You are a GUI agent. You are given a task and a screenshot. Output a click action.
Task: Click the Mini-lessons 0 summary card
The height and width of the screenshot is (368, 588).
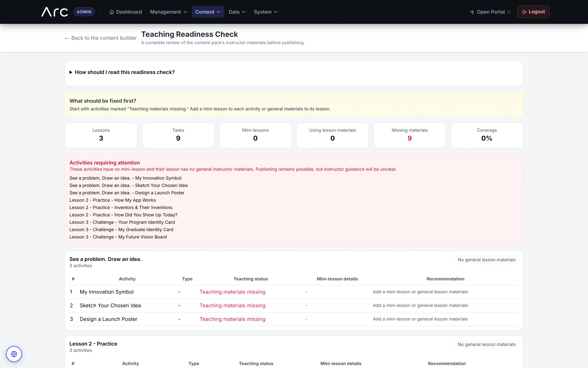pyautogui.click(x=255, y=135)
